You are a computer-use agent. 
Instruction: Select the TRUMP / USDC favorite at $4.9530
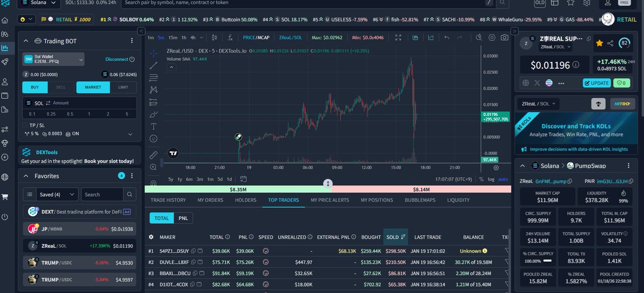(79, 263)
